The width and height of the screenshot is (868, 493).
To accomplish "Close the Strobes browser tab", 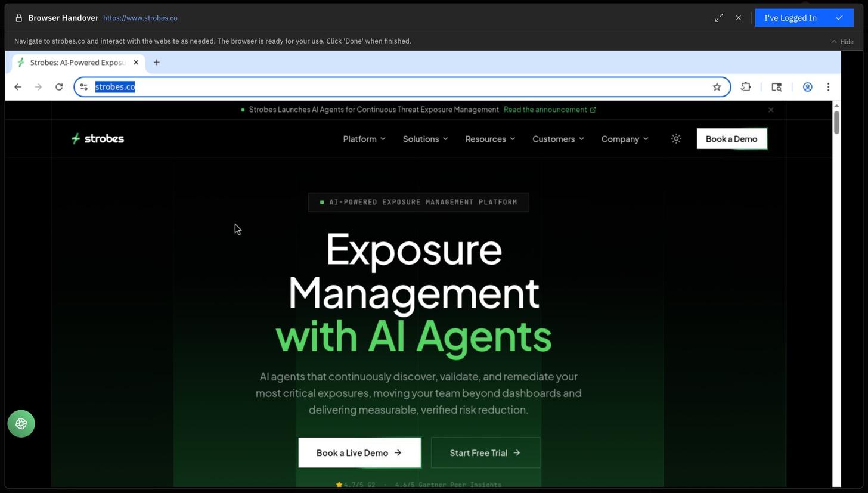I will click(136, 63).
